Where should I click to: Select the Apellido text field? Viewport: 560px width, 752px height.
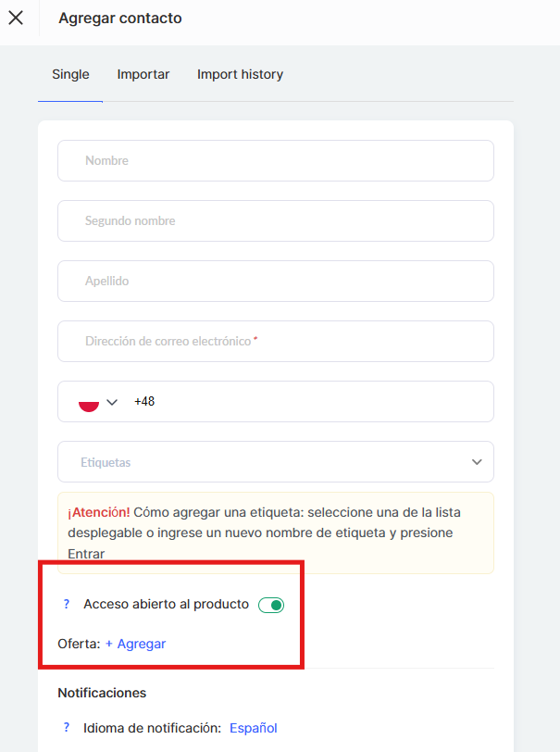click(276, 281)
